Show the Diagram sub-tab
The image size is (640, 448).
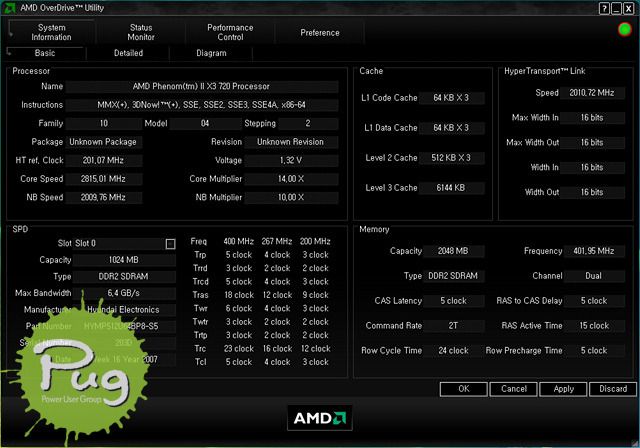click(x=211, y=53)
